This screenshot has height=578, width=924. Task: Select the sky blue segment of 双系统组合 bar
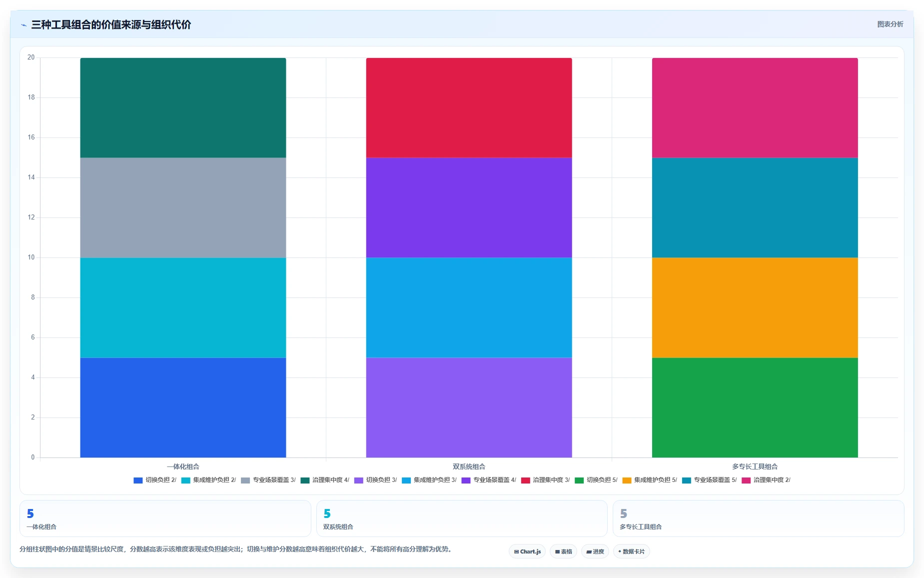point(469,307)
